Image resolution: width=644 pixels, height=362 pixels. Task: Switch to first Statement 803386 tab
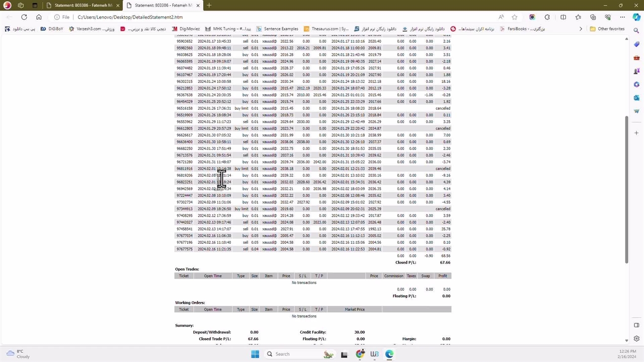(x=83, y=6)
